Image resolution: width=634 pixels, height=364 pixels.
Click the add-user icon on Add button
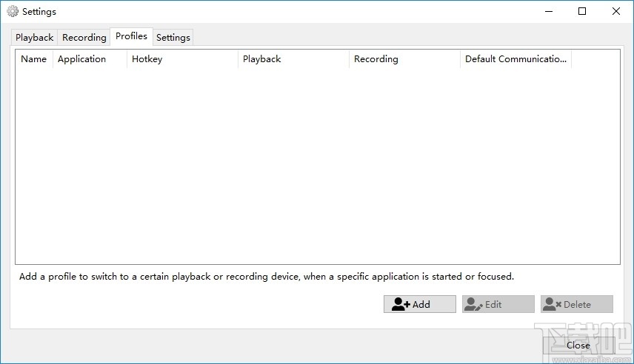401,304
